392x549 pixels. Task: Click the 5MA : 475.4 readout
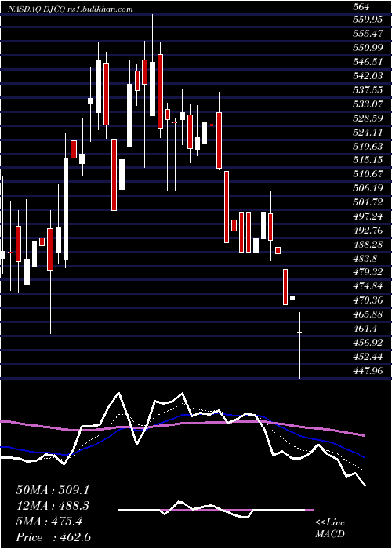point(49,522)
